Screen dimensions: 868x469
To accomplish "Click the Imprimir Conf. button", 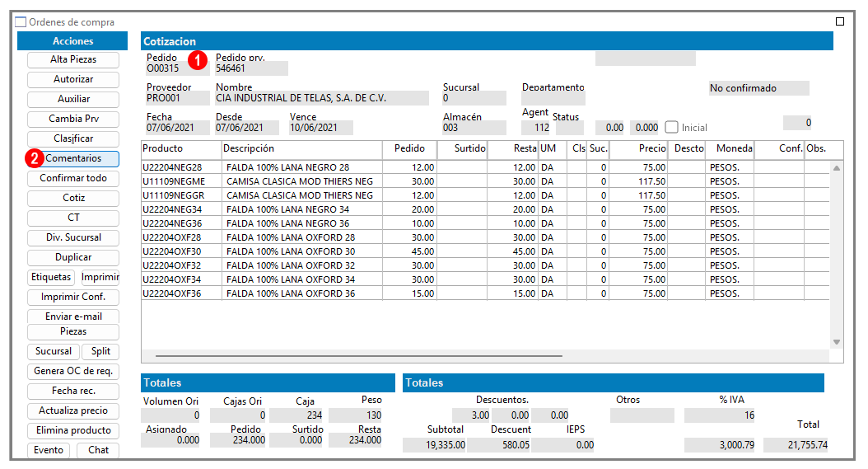I will (x=73, y=298).
